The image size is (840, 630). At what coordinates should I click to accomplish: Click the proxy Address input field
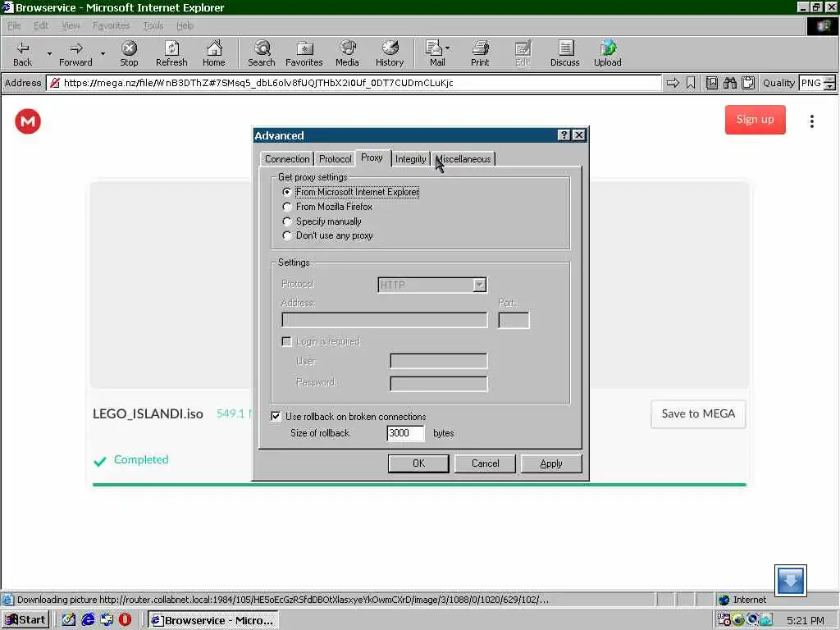385,321
